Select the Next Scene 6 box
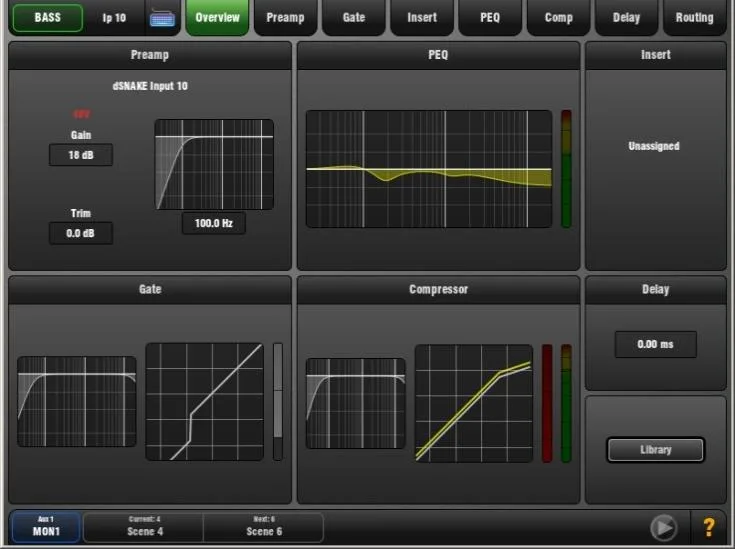The width and height of the screenshot is (735, 549). click(x=264, y=526)
